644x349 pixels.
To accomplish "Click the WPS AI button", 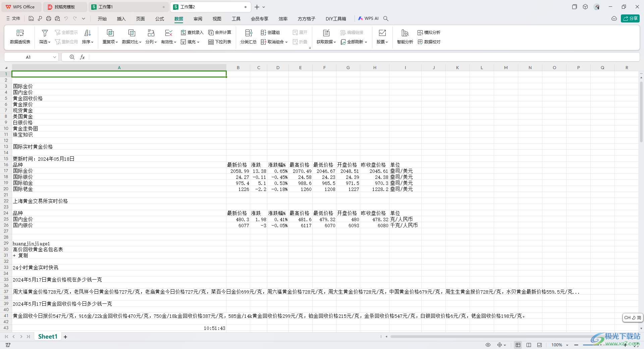I will coord(368,19).
